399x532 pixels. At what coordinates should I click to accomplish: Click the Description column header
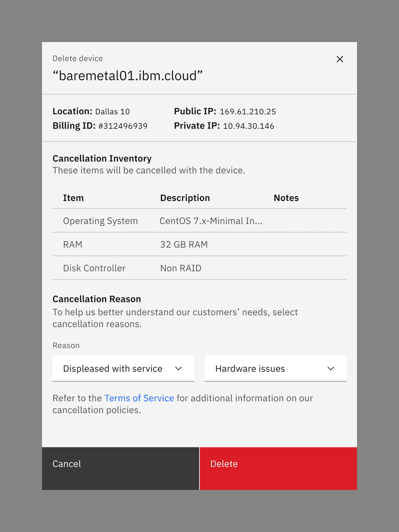click(x=185, y=198)
